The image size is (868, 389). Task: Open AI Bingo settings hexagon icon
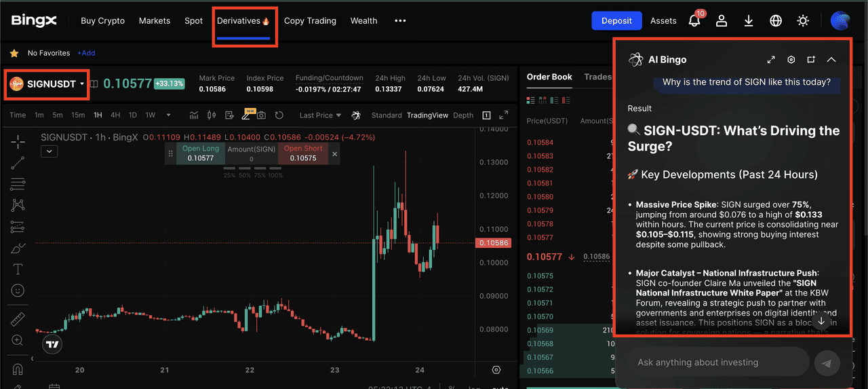pyautogui.click(x=791, y=60)
